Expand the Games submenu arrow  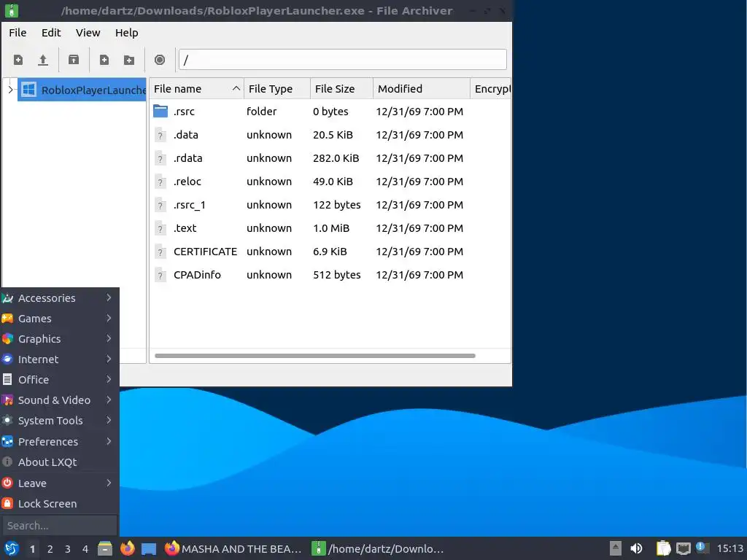pos(109,318)
